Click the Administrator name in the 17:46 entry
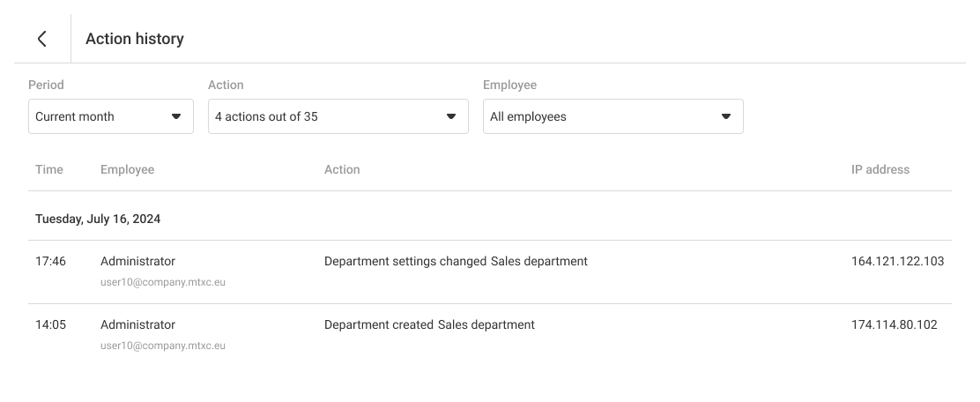Viewport: 980px width, 402px height. [137, 261]
